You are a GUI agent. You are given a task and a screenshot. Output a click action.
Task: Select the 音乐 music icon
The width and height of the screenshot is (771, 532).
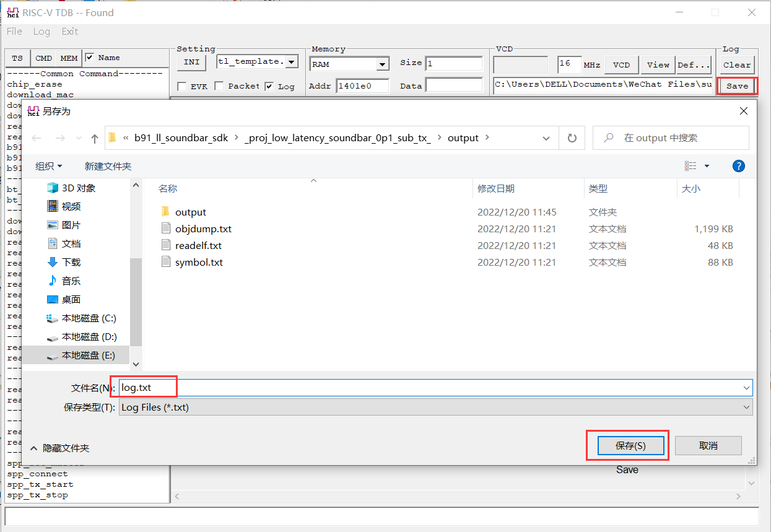tap(52, 281)
